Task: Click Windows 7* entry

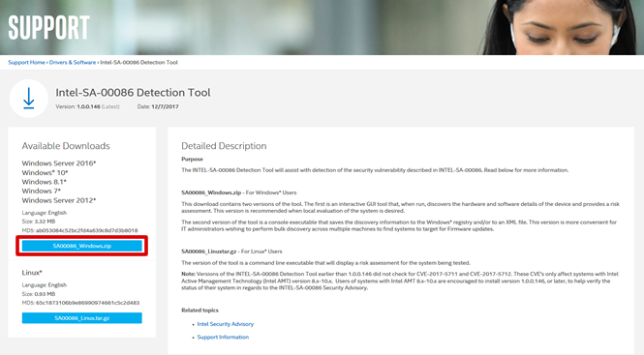Action: (41, 192)
